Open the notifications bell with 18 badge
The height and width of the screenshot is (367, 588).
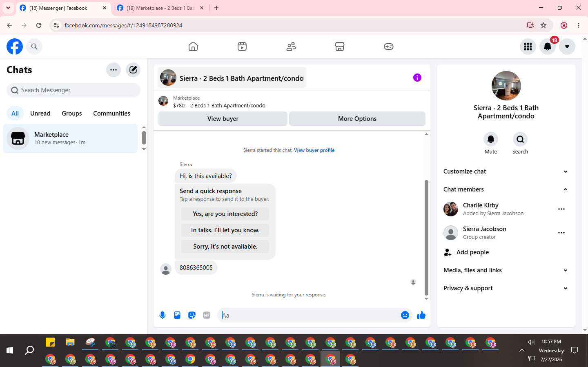(x=548, y=47)
